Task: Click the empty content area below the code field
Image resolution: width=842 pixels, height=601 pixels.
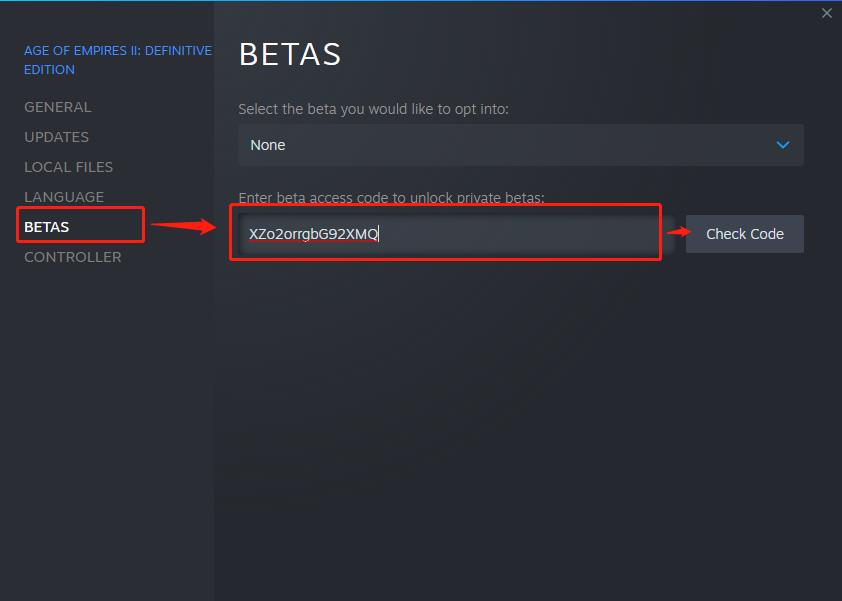Action: pyautogui.click(x=520, y=420)
